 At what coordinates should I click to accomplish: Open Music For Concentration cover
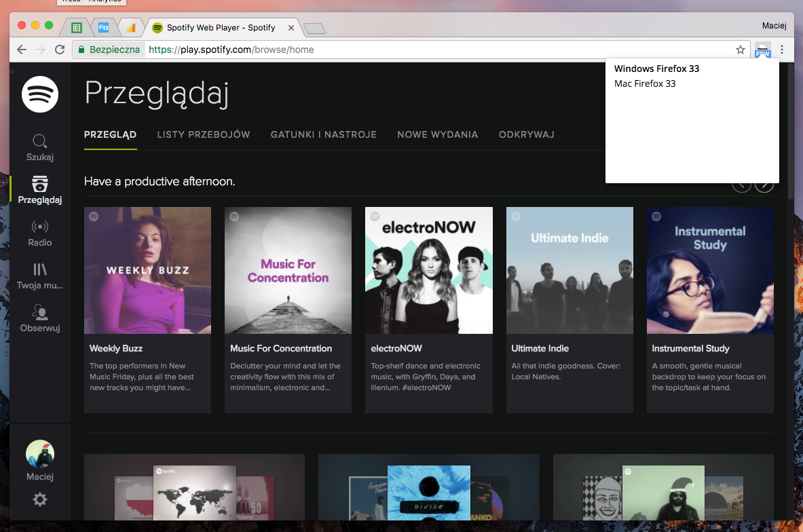pyautogui.click(x=288, y=270)
